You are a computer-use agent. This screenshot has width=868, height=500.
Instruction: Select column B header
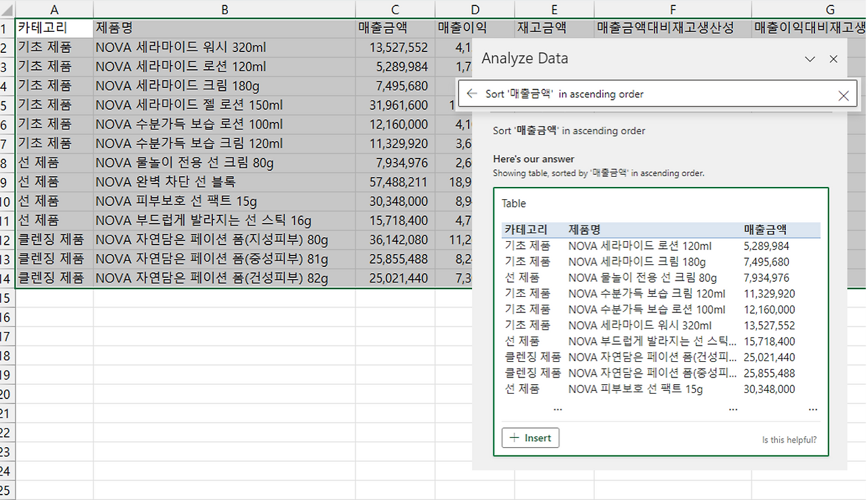point(224,9)
